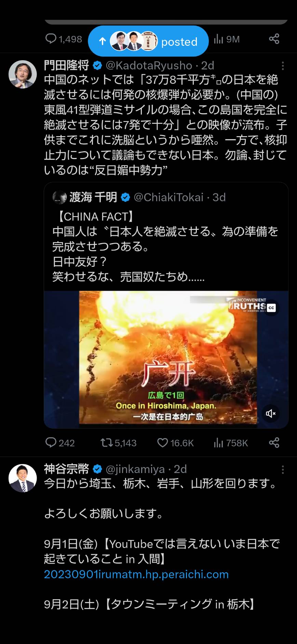Open the 20230901irumatm.hp.peraichi.com link
Screen dimensions: 297x644
[x=136, y=574]
